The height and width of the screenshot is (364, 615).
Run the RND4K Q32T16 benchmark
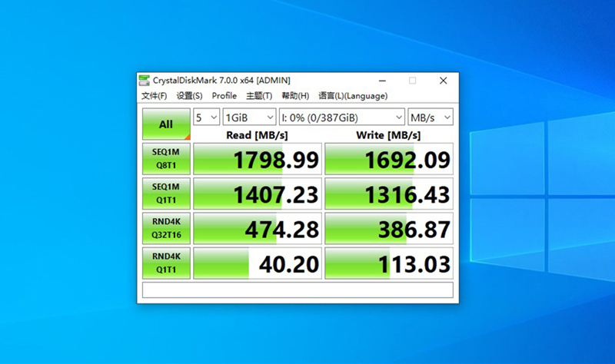(166, 229)
